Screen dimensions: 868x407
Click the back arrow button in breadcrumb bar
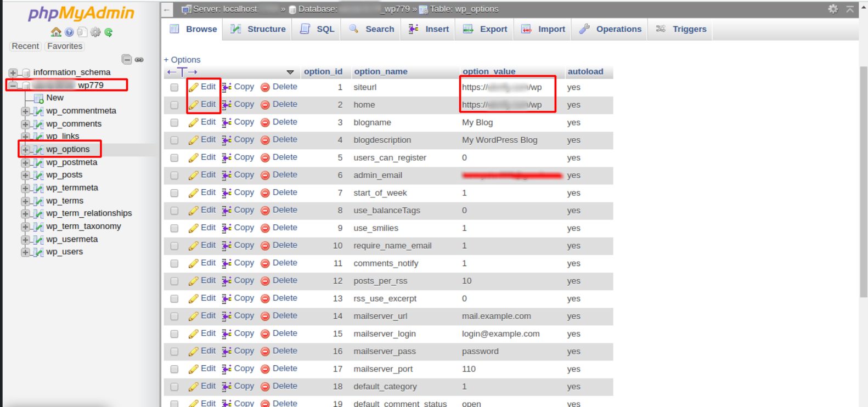[167, 9]
